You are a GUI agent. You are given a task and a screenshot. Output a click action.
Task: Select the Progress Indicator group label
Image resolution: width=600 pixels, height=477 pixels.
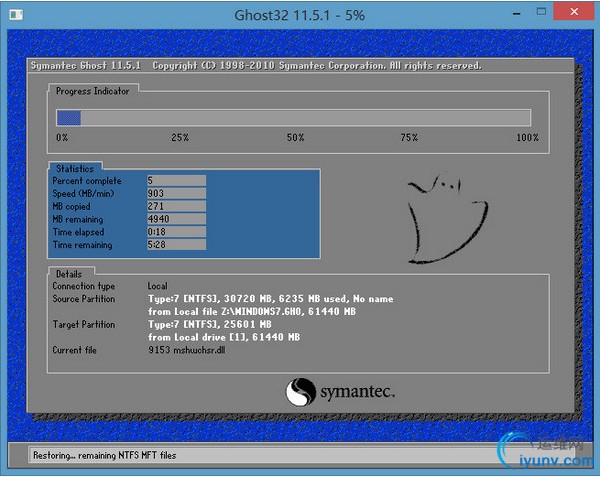point(93,91)
